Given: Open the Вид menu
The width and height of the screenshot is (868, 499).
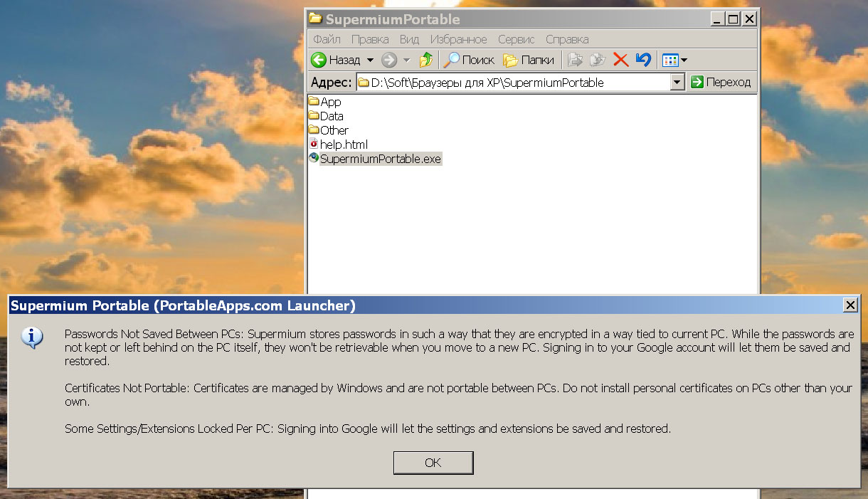Looking at the screenshot, I should tap(409, 39).
